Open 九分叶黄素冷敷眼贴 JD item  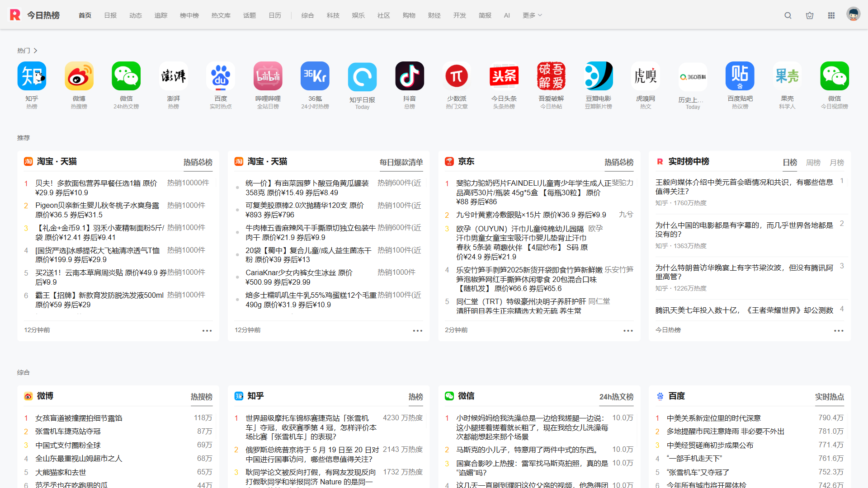531,215
